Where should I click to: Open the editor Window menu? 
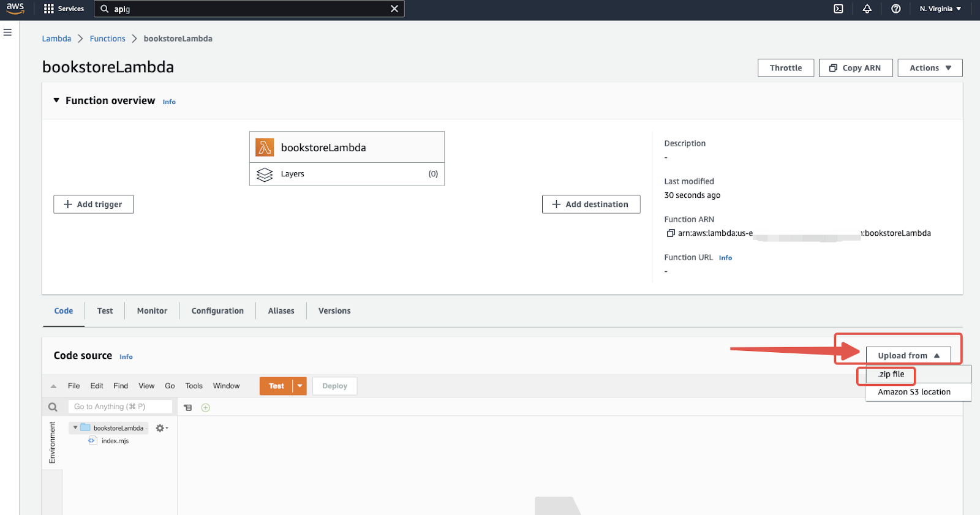click(x=226, y=386)
